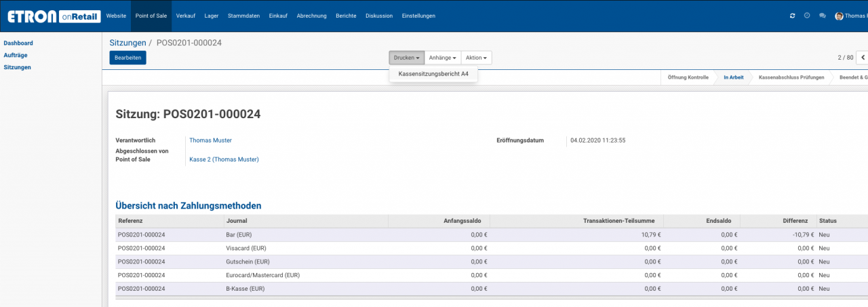Open the Einkauf menu

[x=278, y=16]
